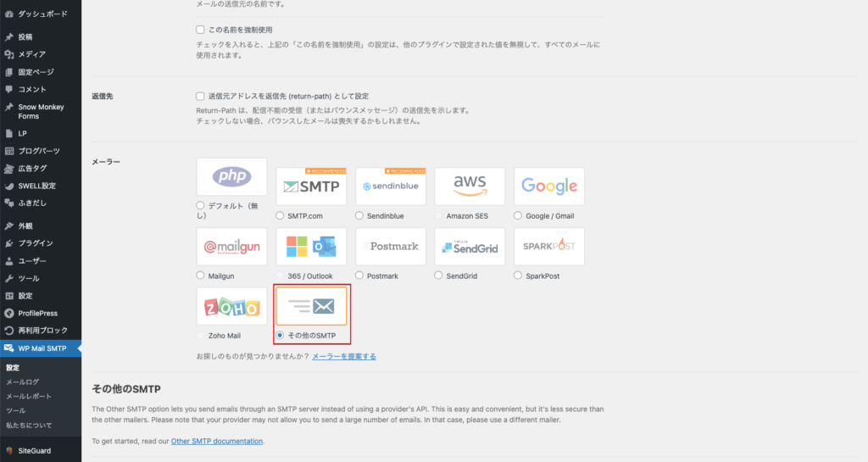Click the Snow Monkey Forms pin icon
The height and width of the screenshot is (462, 868).
pos(8,108)
